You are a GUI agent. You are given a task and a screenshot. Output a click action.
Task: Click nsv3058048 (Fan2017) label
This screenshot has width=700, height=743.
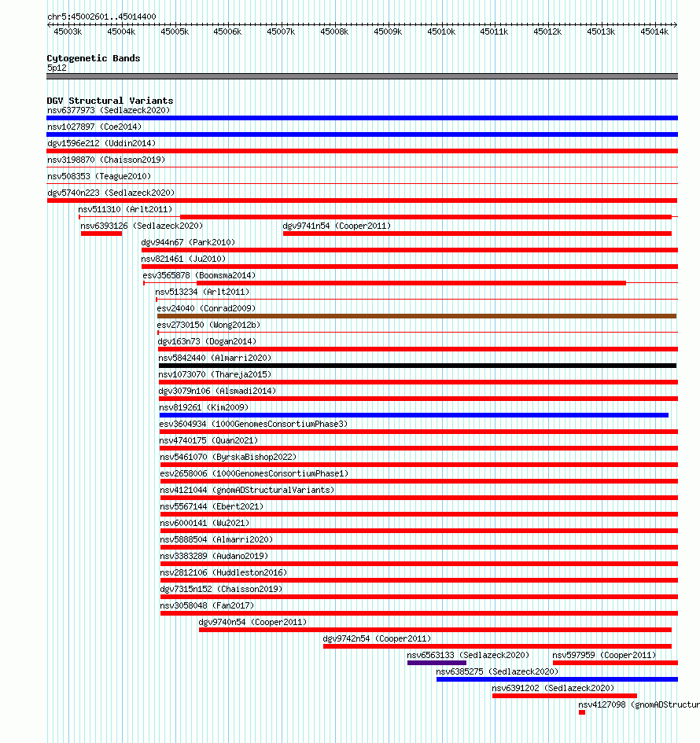pyautogui.click(x=207, y=606)
